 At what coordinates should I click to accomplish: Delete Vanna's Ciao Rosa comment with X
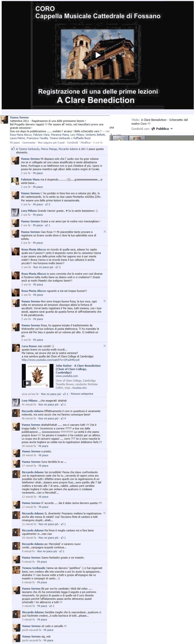click(x=105, y=232)
